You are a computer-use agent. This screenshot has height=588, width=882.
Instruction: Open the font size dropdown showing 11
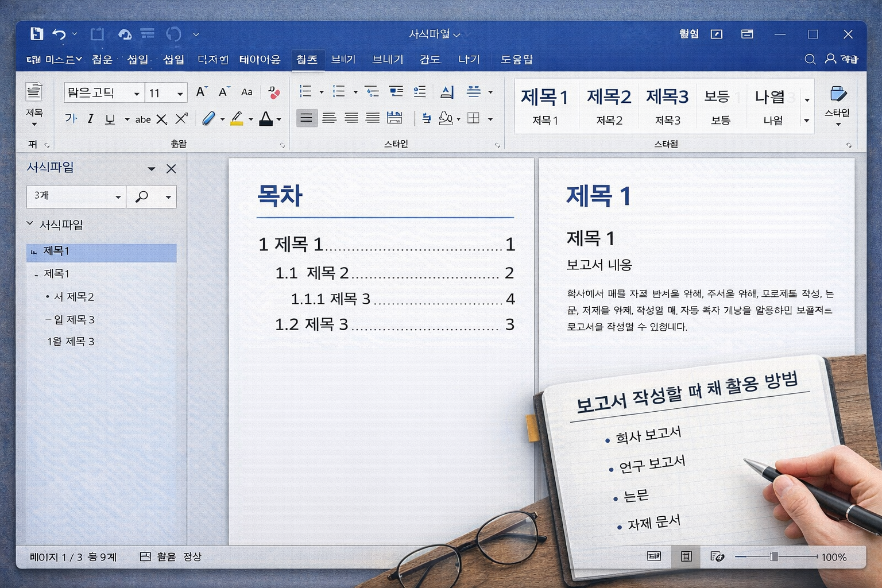[180, 94]
